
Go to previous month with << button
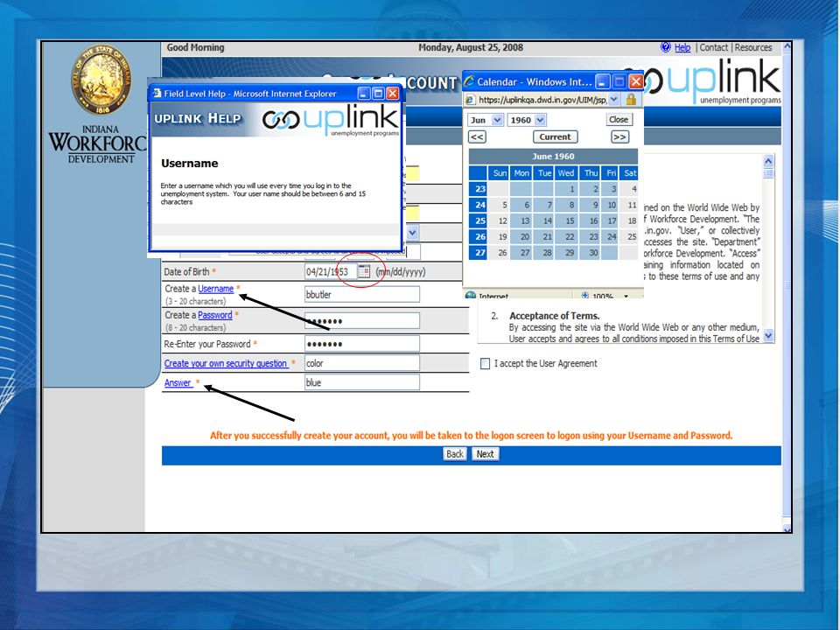tap(477, 136)
